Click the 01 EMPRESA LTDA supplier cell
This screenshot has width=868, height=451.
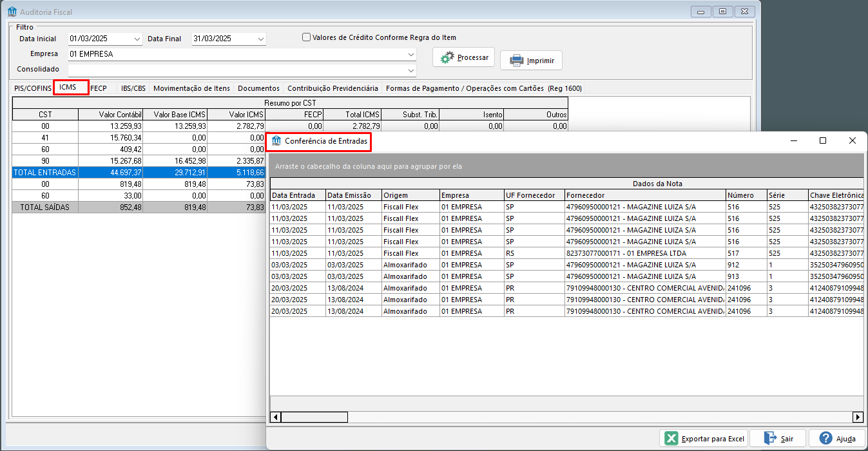tap(645, 253)
